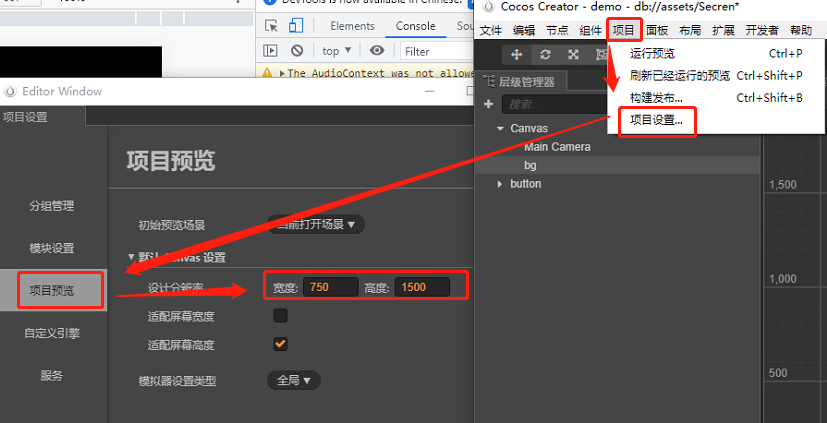Select the button node label
The image size is (827, 423).
(525, 184)
